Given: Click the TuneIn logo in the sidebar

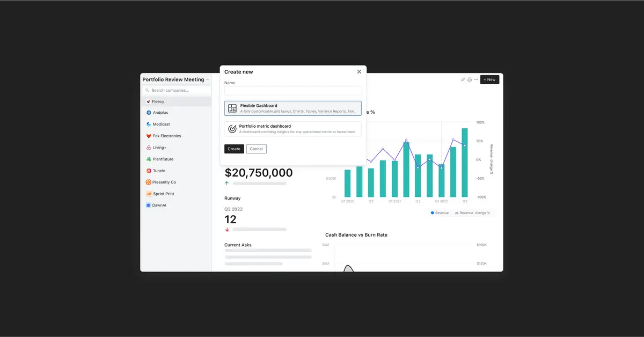Looking at the screenshot, I should [148, 170].
